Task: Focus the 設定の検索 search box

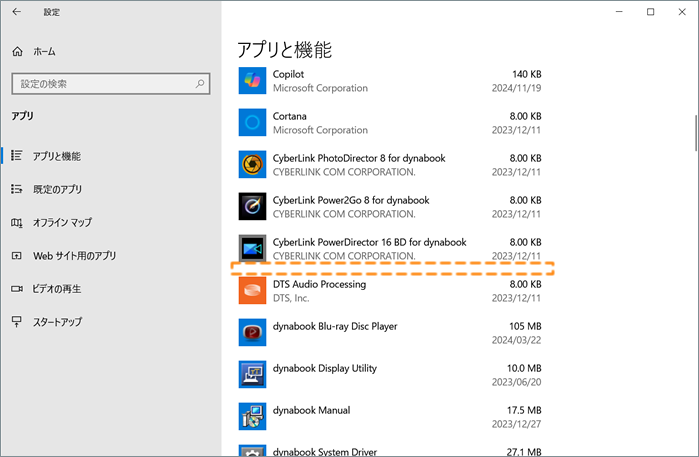Action: pos(111,84)
